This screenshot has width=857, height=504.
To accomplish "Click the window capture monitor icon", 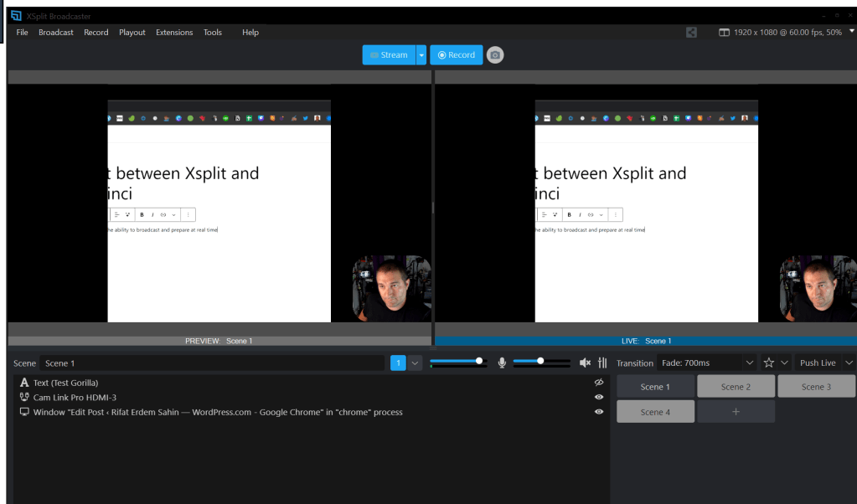I will click(24, 412).
